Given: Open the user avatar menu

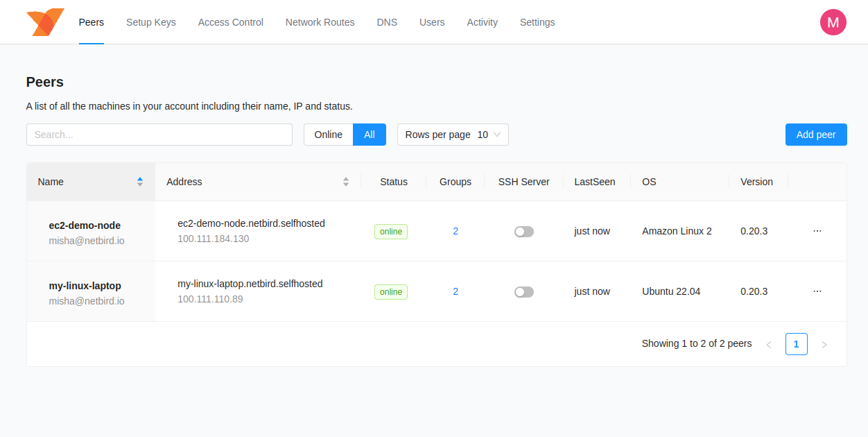Looking at the screenshot, I should coord(833,22).
